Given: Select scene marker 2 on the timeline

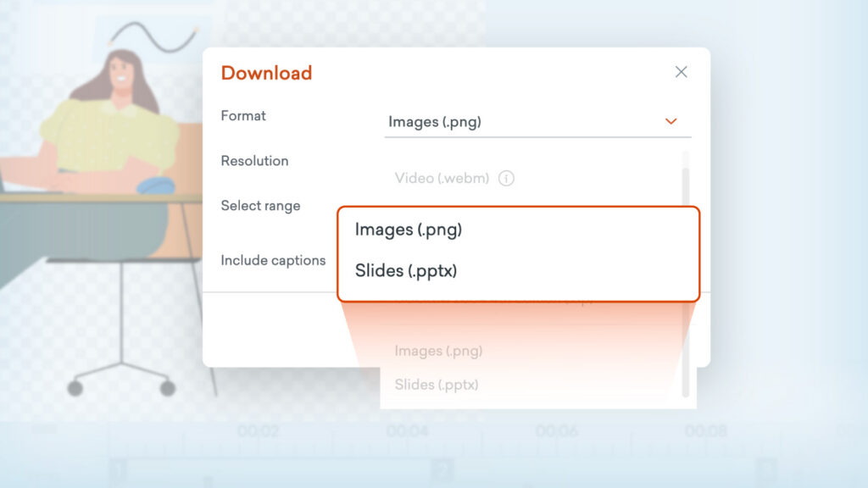Looking at the screenshot, I should (442, 469).
